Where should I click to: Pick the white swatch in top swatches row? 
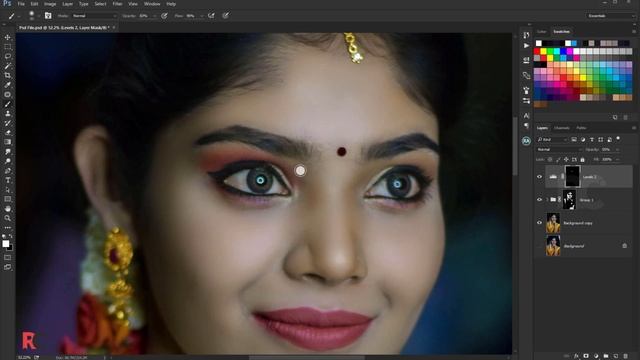pos(539,43)
